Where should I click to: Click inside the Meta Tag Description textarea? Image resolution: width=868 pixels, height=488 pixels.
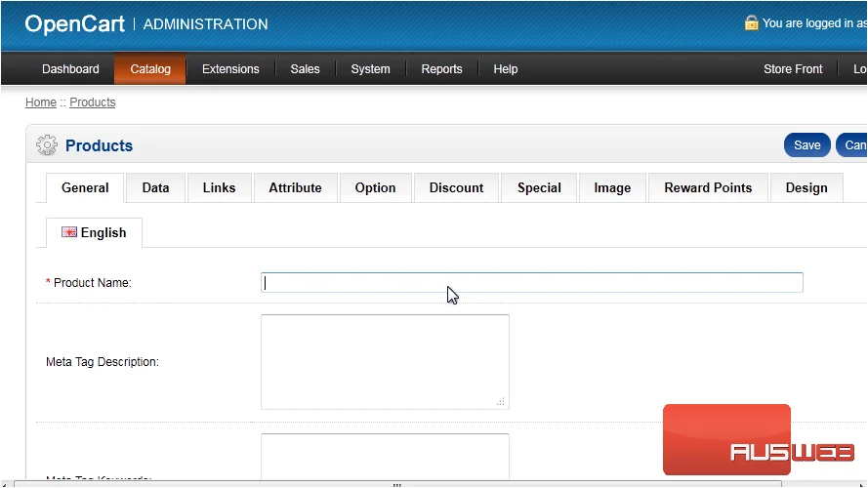click(385, 362)
